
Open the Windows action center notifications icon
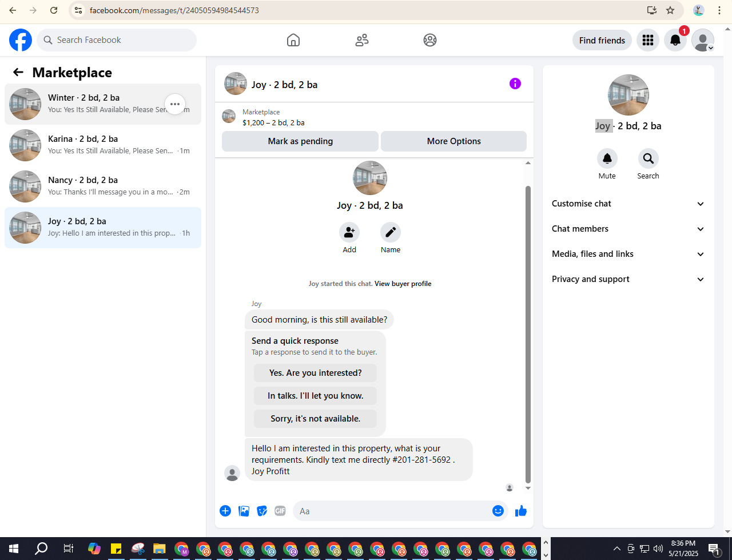click(714, 549)
